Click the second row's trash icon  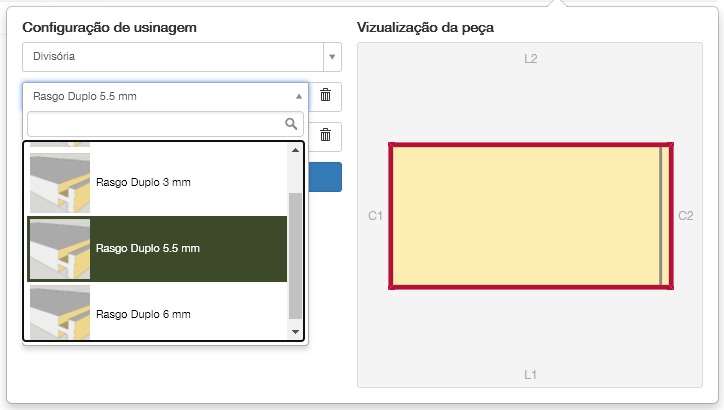(325, 135)
